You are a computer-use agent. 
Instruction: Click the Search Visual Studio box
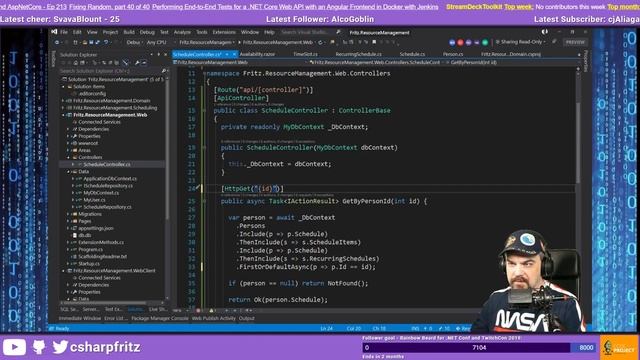(x=309, y=32)
